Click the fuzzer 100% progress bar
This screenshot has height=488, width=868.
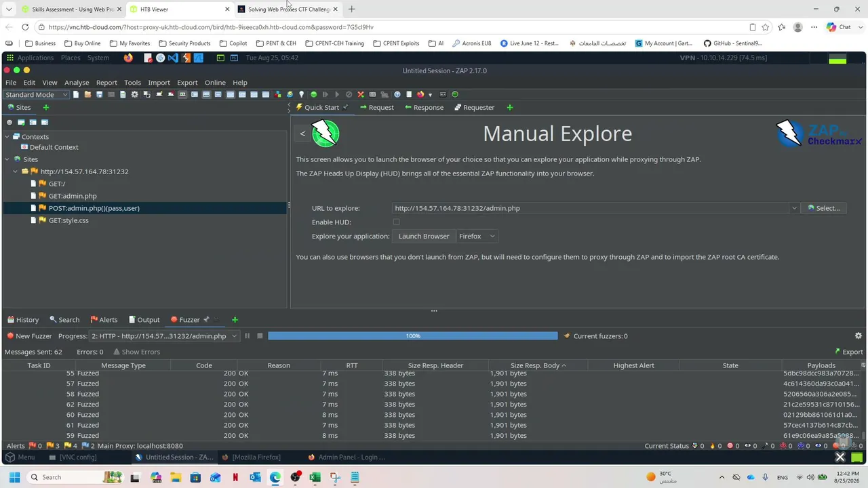tap(412, 336)
